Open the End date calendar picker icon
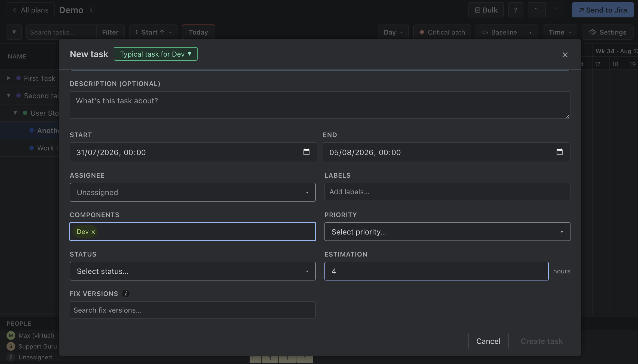The height and width of the screenshot is (364, 638). (x=560, y=152)
